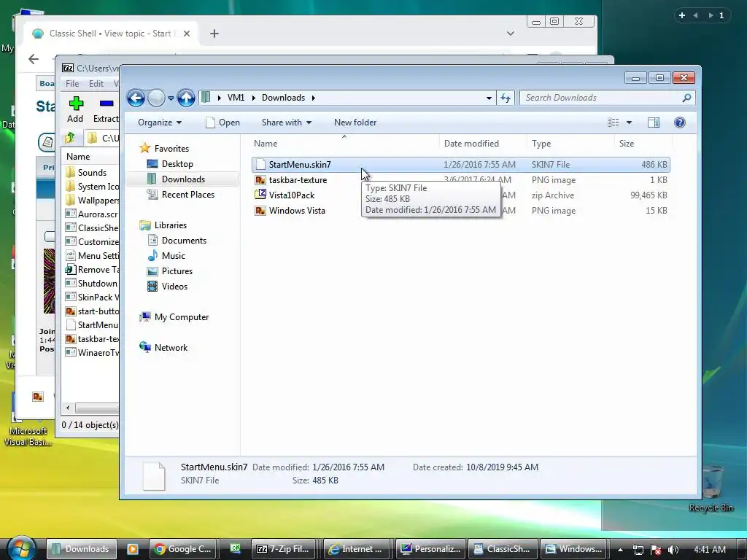747x560 pixels.
Task: Open the 7-Zip Edit menu
Action: tap(96, 83)
